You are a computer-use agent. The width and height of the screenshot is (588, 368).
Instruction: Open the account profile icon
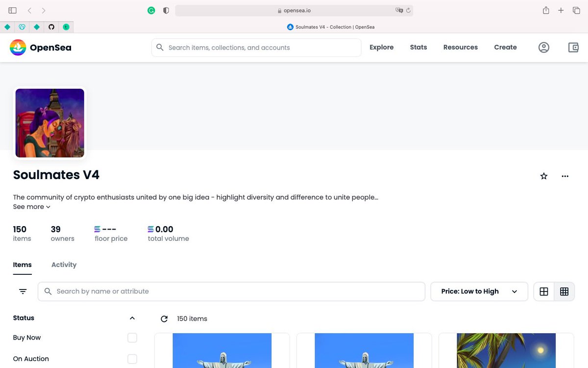click(x=544, y=47)
